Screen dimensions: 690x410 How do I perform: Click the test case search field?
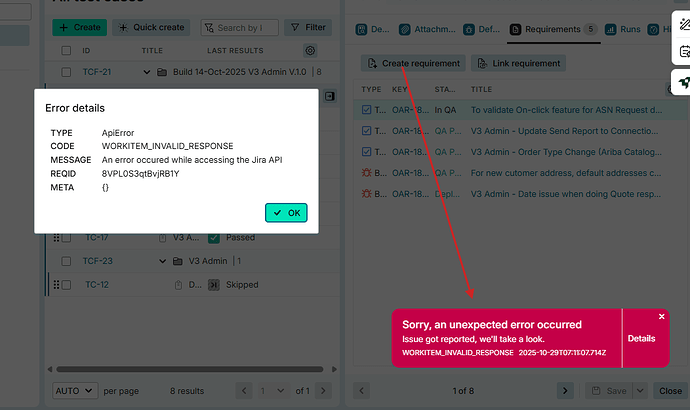click(x=240, y=27)
